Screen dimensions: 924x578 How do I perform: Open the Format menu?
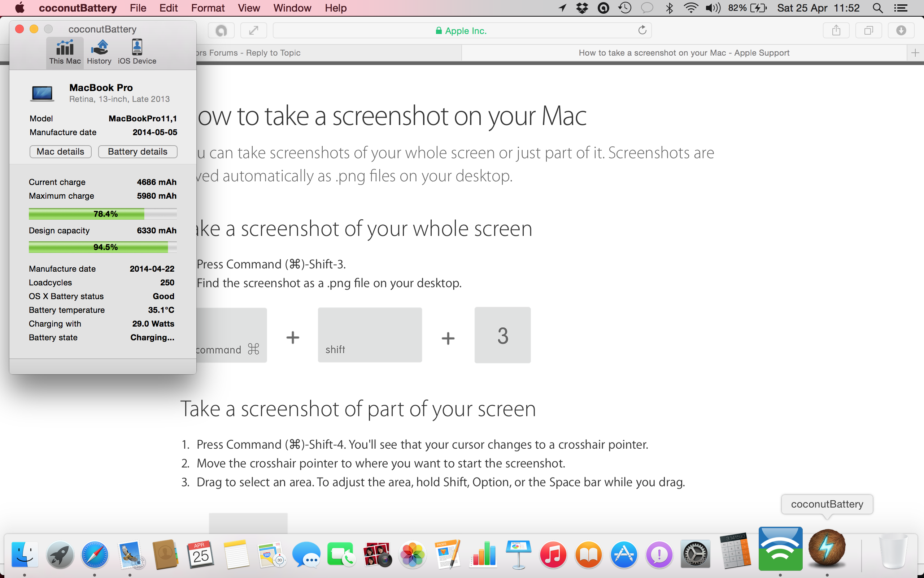[208, 8]
